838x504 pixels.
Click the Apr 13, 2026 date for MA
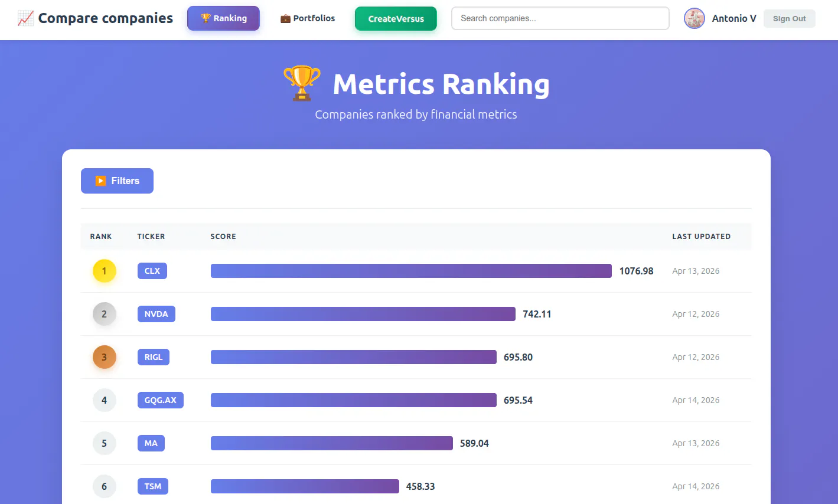click(x=696, y=443)
